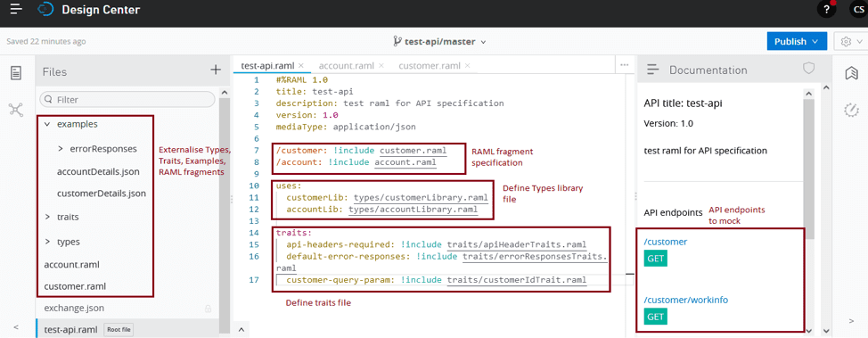Open the Exchange dependencies bookmark icon on the right rail

coord(851,73)
